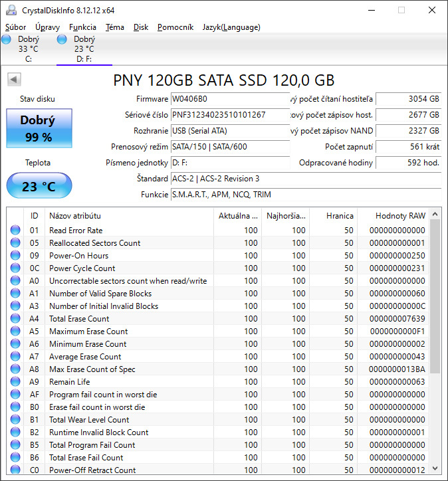Click status orb for Remain Life

click(15, 381)
